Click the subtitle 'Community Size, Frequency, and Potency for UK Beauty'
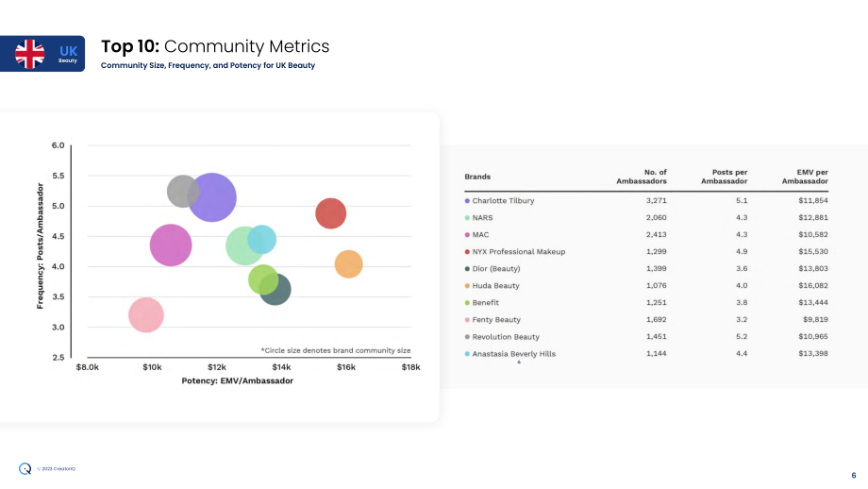Image resolution: width=868 pixels, height=489 pixels. coord(208,65)
